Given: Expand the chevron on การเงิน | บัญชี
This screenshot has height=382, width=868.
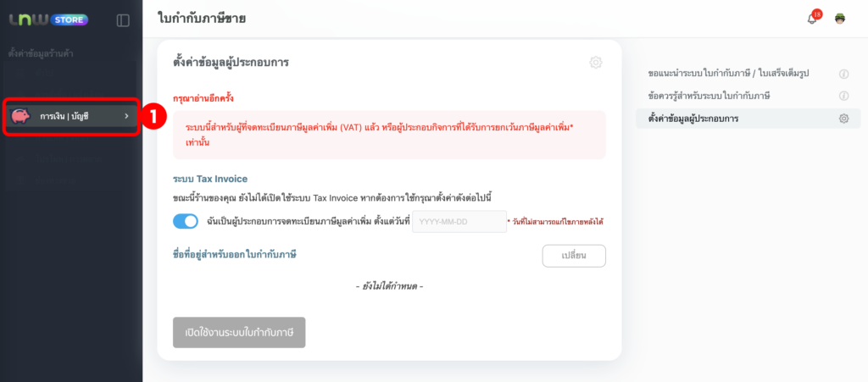Looking at the screenshot, I should 127,116.
